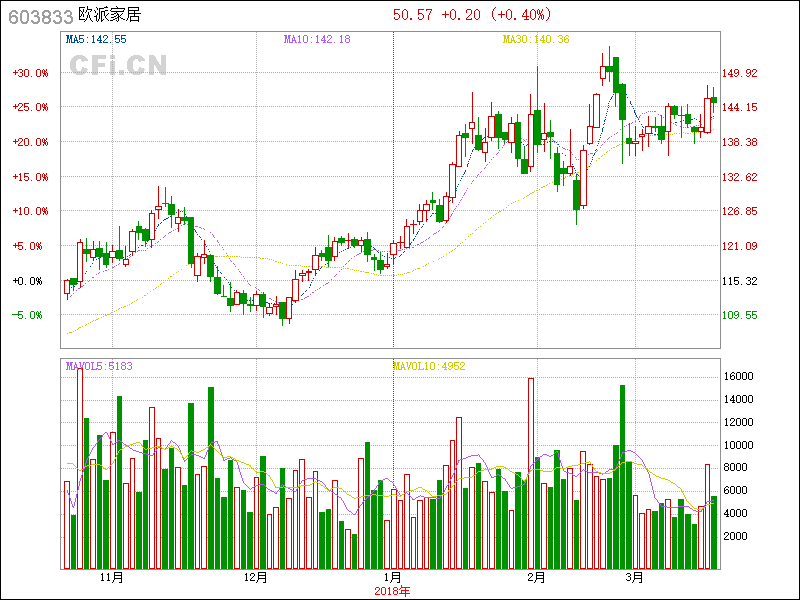Click the +30.0% percent axis label
This screenshot has height=600, width=800.
(30, 73)
